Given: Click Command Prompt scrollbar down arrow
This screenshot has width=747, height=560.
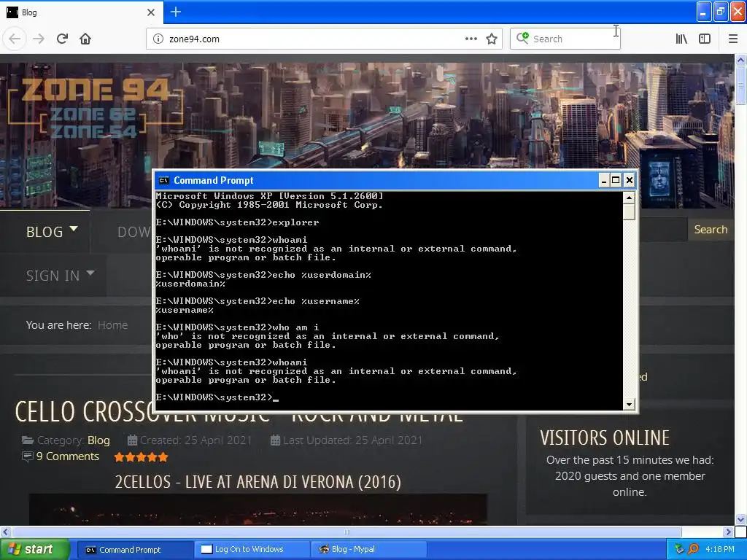Looking at the screenshot, I should pyautogui.click(x=629, y=404).
